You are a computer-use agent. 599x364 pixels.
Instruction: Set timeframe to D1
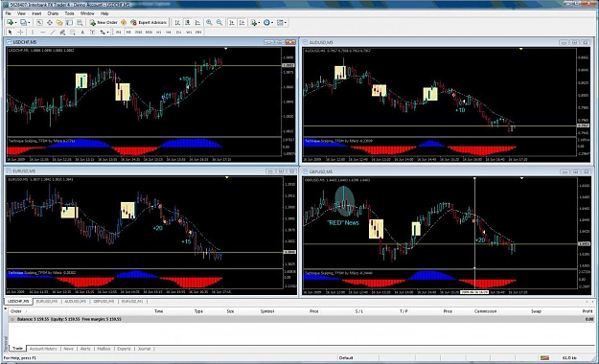click(x=178, y=33)
